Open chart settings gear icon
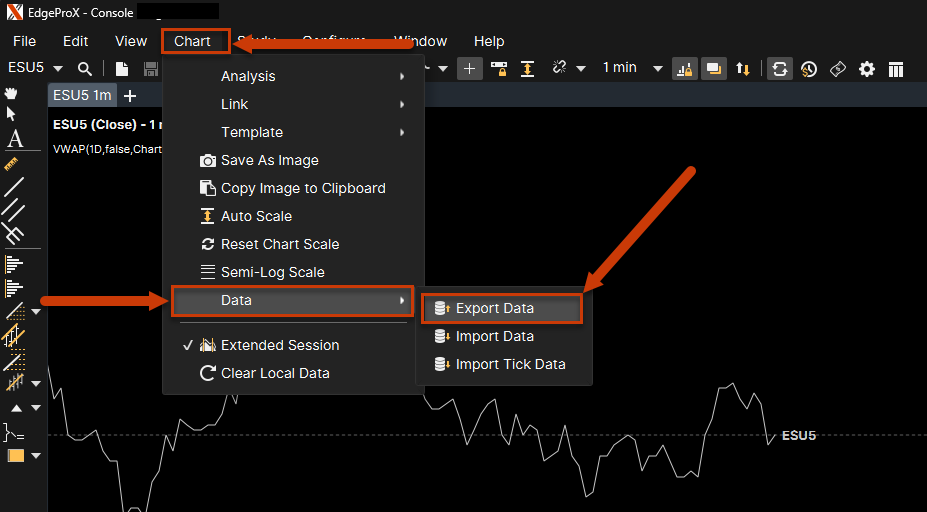The width and height of the screenshot is (927, 512). [x=867, y=68]
